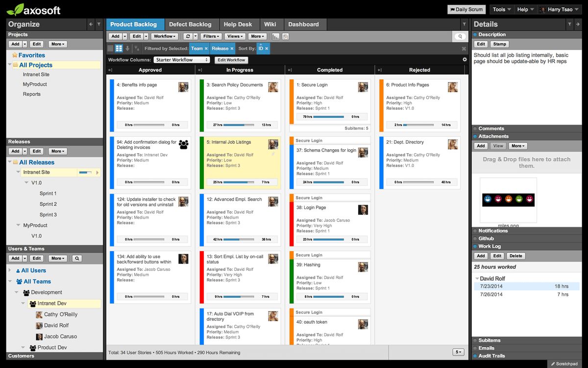Click the Stamp button in Details panel
Screen dimensions: 588x368
click(x=499, y=44)
